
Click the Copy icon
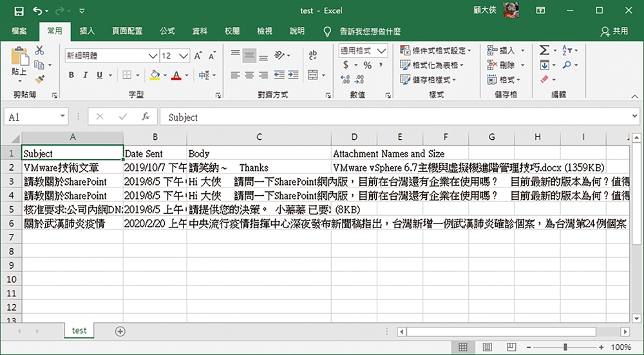[x=39, y=64]
